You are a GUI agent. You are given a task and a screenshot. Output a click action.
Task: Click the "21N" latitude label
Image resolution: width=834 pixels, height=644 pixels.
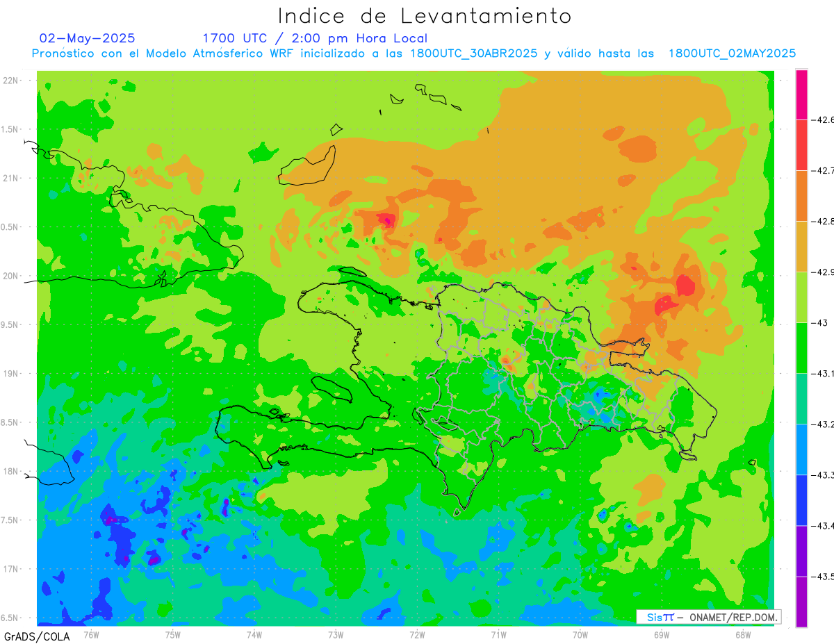tap(12, 178)
